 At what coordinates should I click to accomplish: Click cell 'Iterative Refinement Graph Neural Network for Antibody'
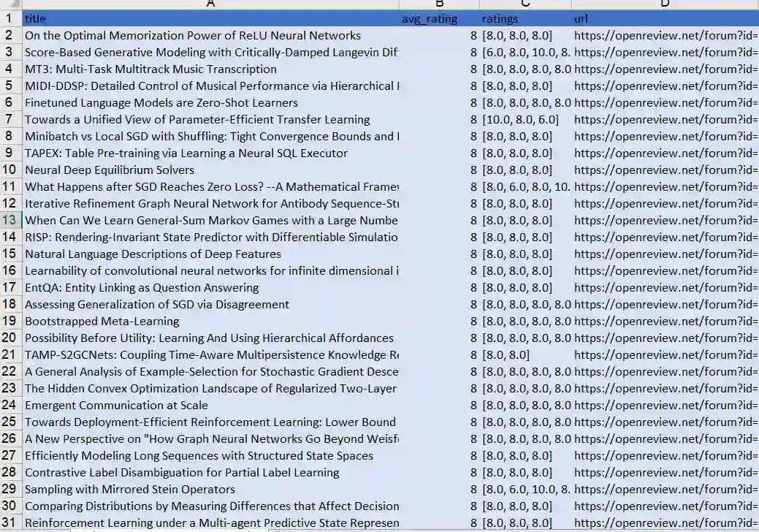coord(210,204)
